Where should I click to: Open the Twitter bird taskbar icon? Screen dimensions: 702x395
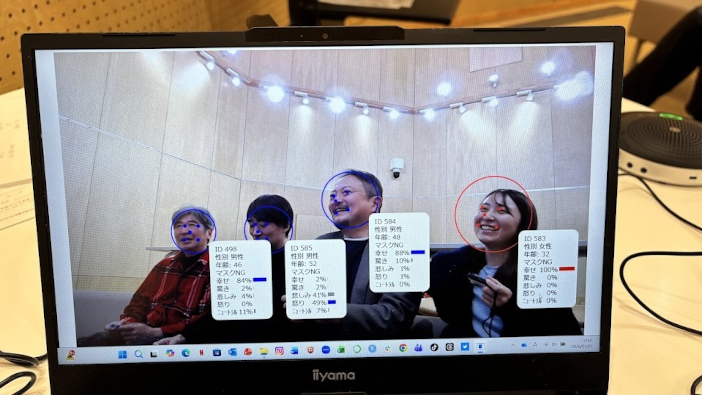tap(465, 347)
